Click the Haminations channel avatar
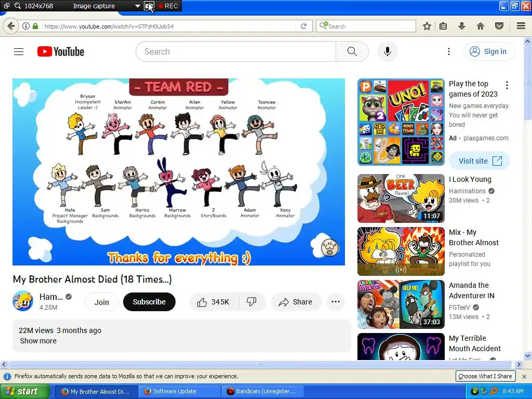 point(23,301)
